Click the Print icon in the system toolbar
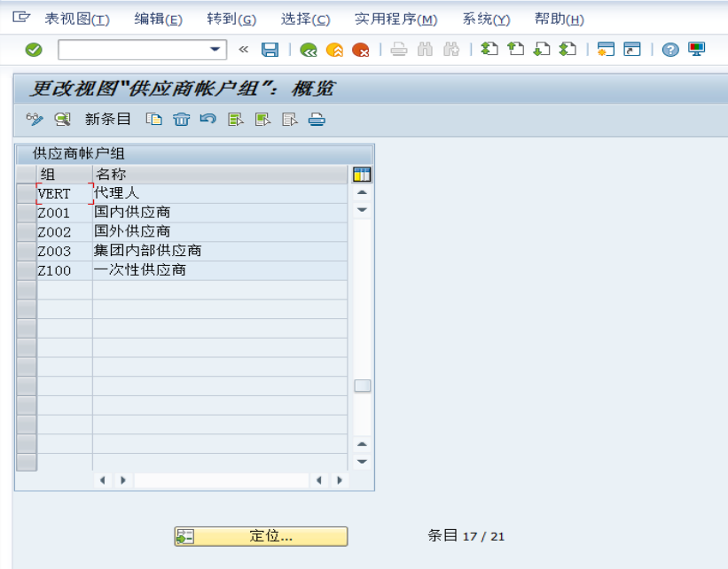 point(399,50)
